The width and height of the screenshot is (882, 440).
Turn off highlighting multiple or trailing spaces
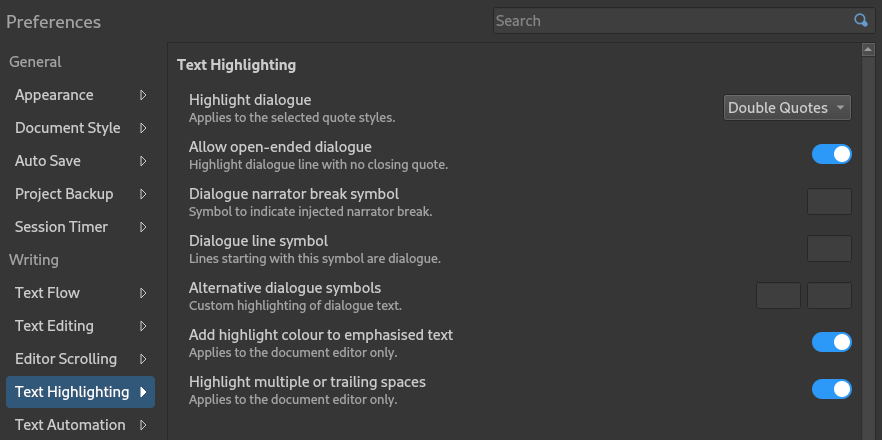pos(831,389)
